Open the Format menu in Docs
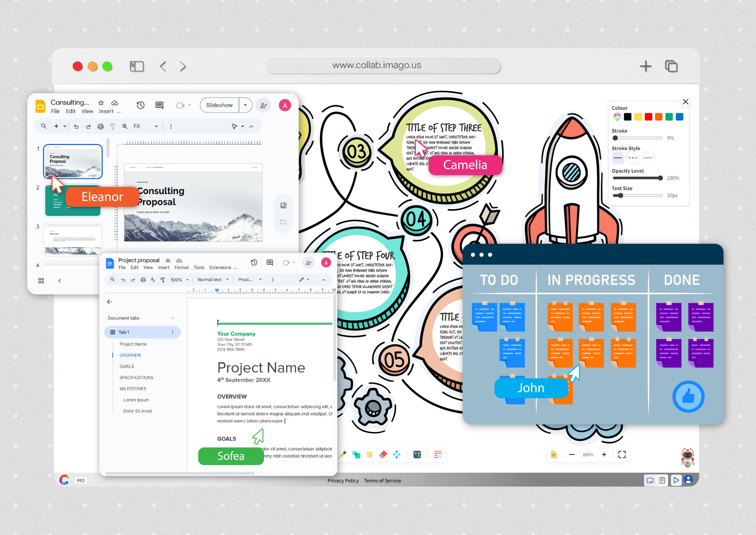The image size is (756, 535). point(181,268)
